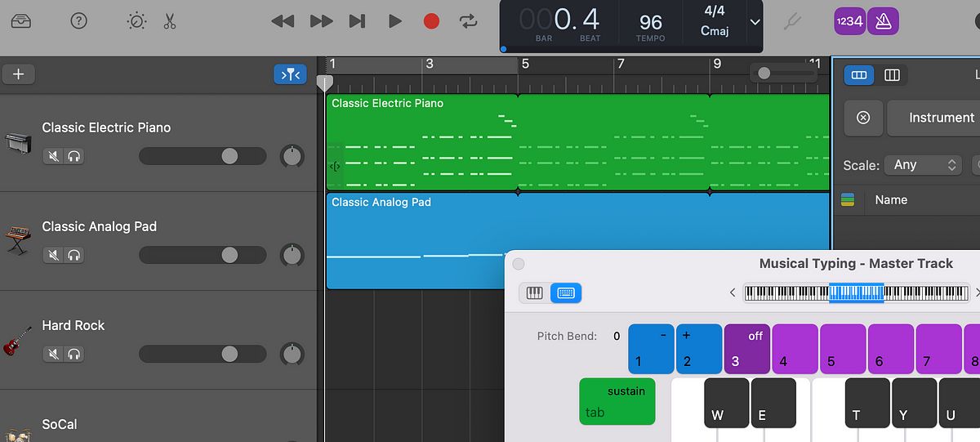The image size is (980, 442).
Task: Open LCD display mode dropdown arrow
Action: point(755,22)
